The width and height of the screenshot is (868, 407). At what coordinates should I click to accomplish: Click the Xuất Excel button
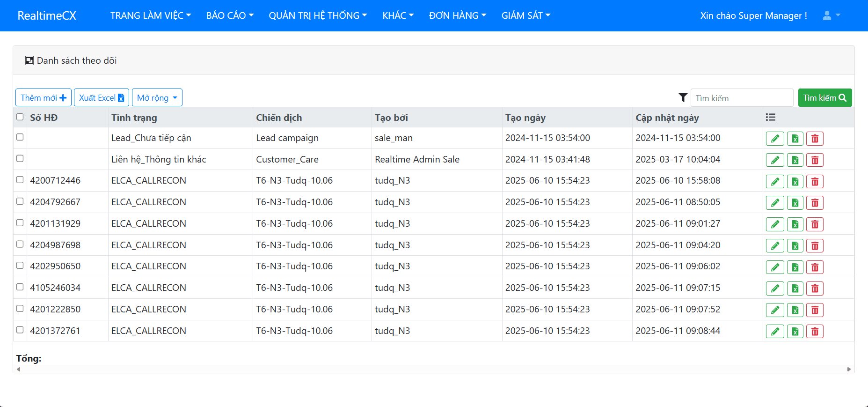click(102, 97)
